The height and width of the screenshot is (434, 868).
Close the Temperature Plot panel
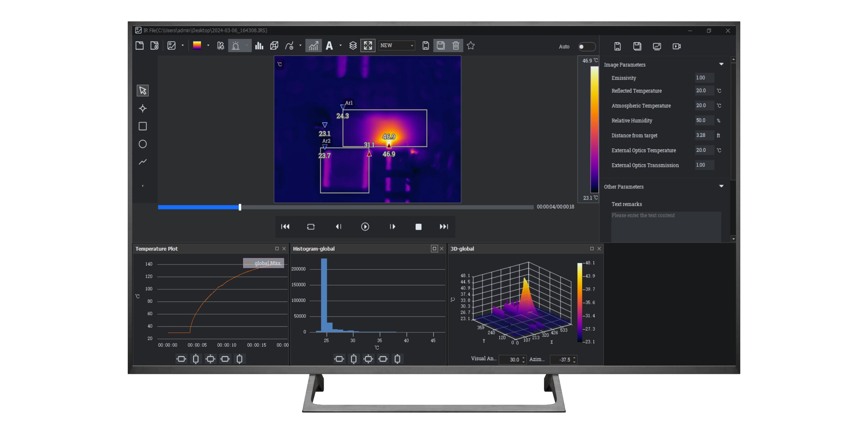point(284,249)
